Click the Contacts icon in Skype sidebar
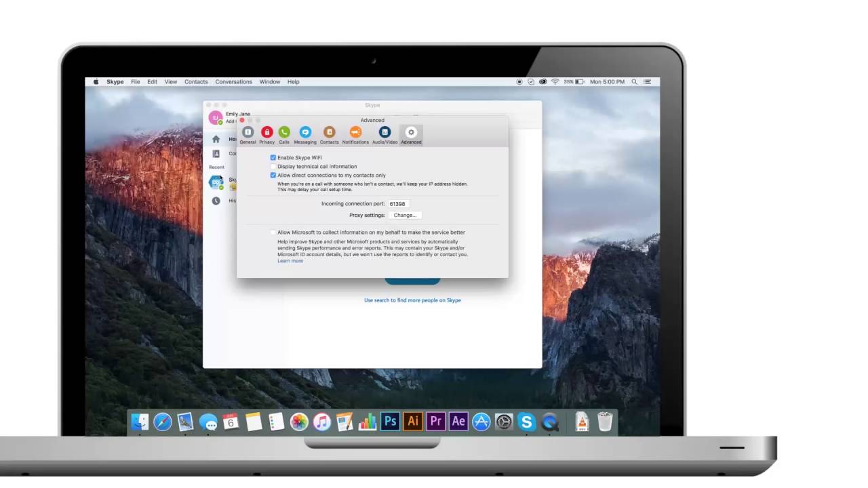The width and height of the screenshot is (868, 488). [216, 154]
